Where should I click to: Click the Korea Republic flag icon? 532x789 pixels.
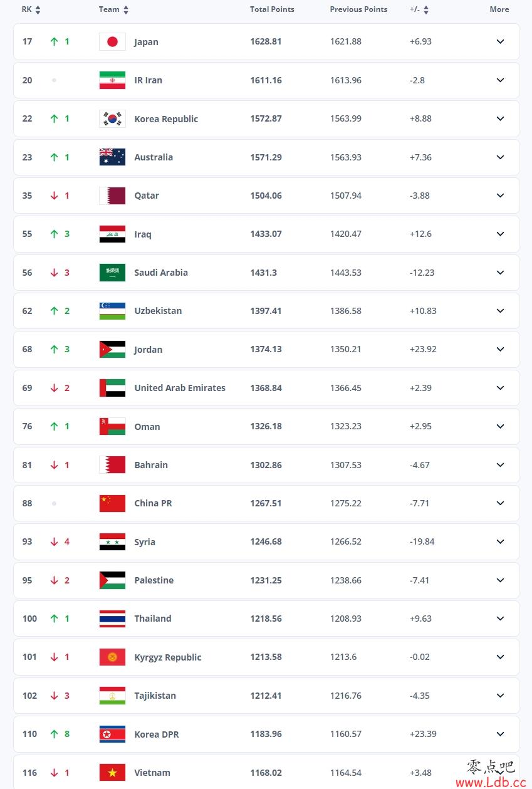point(112,119)
